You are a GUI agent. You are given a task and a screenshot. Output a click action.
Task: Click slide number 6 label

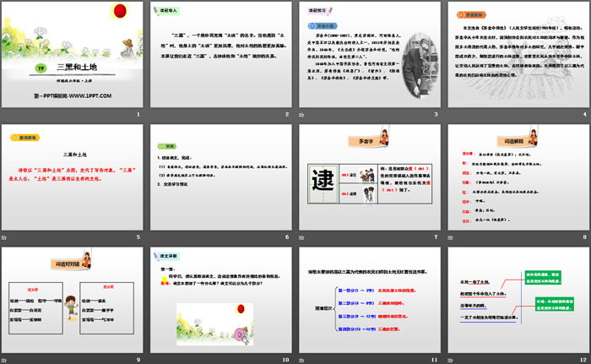tap(287, 236)
